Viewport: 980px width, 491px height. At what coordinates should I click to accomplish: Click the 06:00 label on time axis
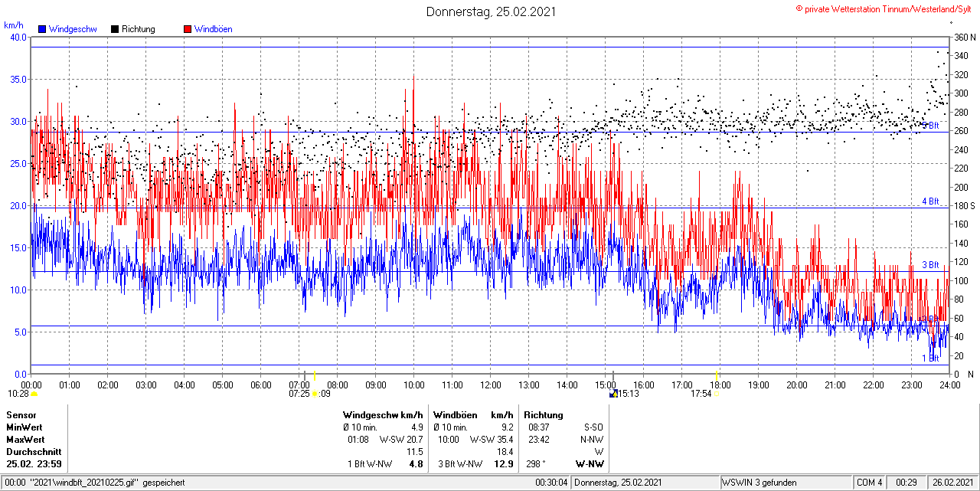pos(261,385)
